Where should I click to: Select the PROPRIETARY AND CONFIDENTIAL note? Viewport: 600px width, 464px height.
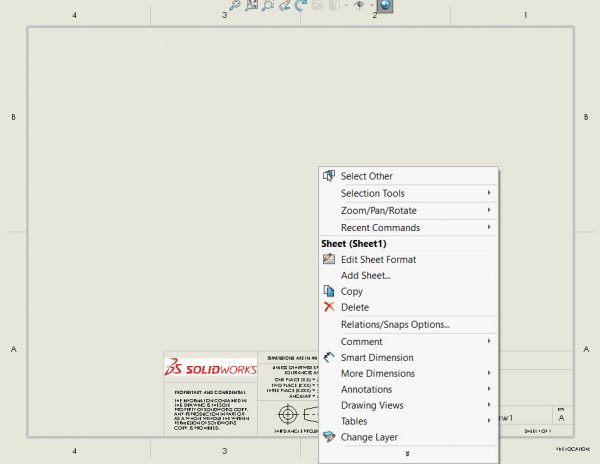210,392
